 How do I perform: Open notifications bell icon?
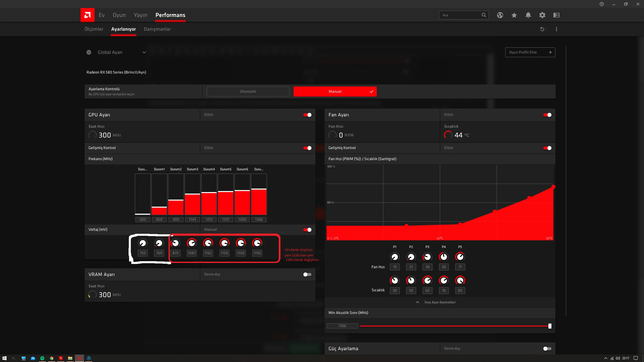tap(528, 15)
